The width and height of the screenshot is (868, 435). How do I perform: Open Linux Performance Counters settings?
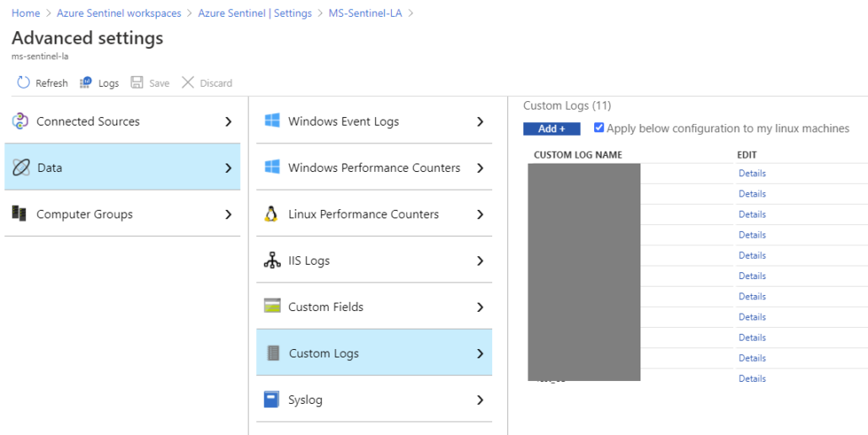pyautogui.click(x=374, y=213)
